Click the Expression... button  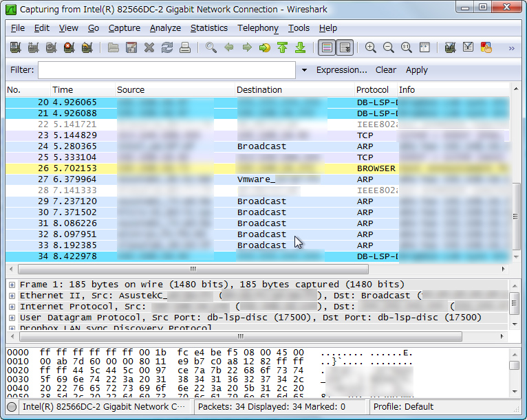(341, 70)
